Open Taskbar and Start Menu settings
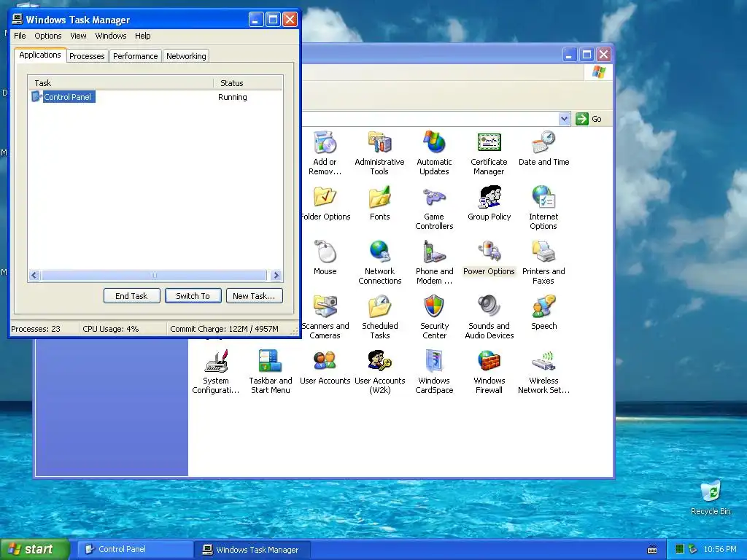The image size is (747, 560). click(271, 373)
